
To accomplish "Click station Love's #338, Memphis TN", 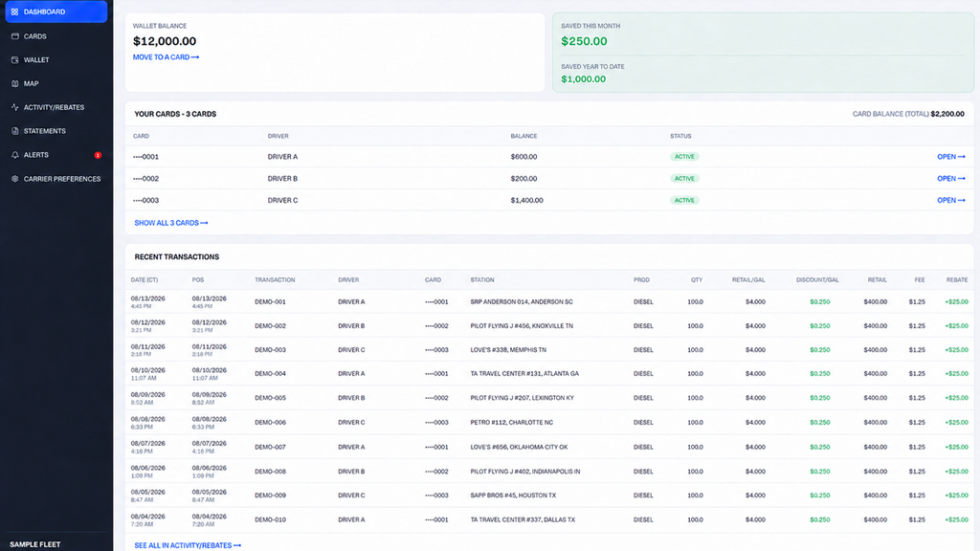I will (508, 350).
